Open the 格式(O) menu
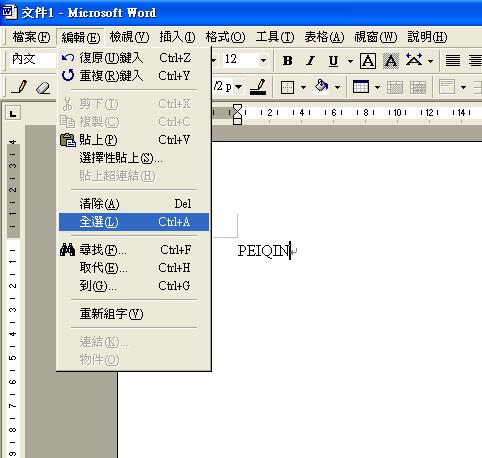The width and height of the screenshot is (482, 458). 225,37
